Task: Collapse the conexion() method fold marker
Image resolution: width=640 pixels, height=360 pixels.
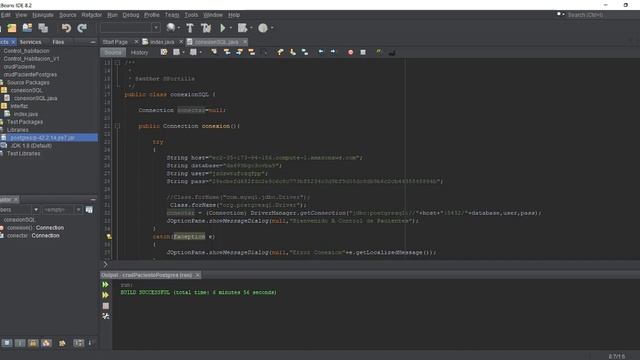Action: click(x=117, y=126)
